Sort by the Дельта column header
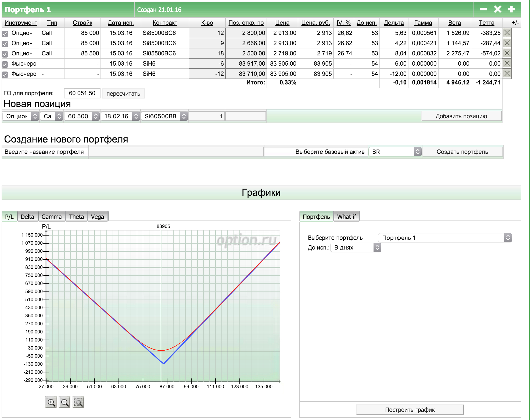The image size is (531, 420). click(x=394, y=23)
